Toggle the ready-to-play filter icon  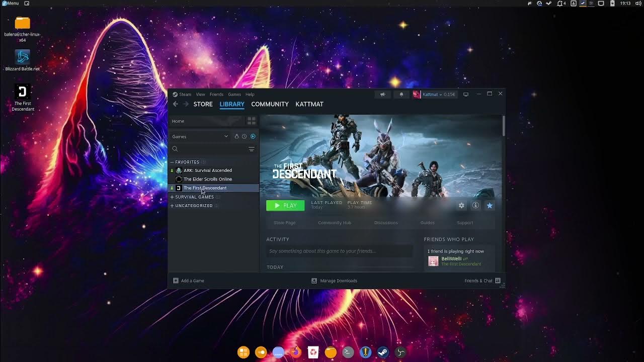pos(253,136)
